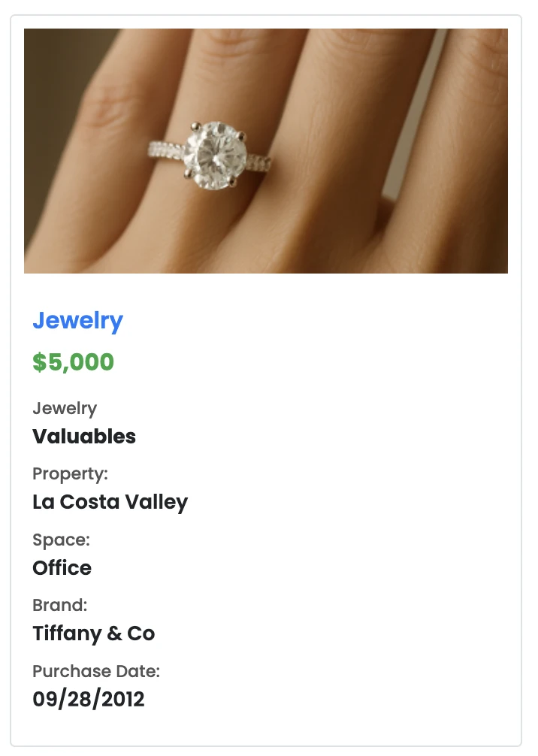Open the La Costa Valley property
This screenshot has width=538, height=756.
[110, 502]
